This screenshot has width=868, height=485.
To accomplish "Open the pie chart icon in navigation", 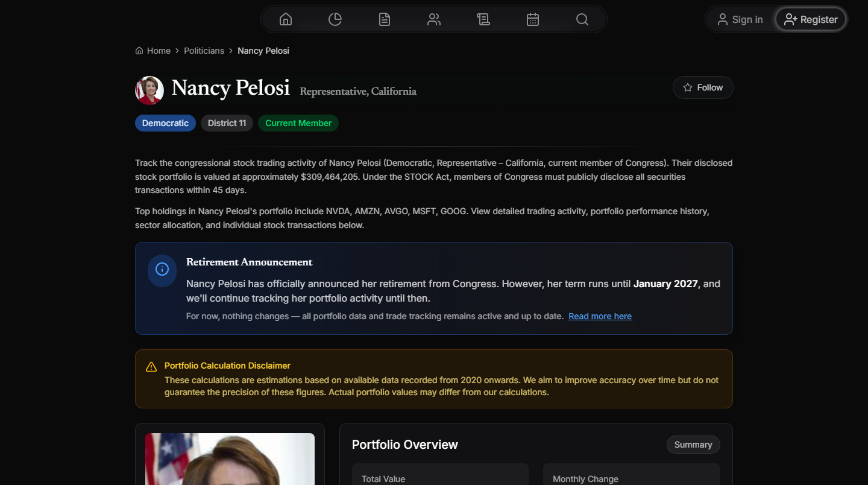I will (x=335, y=19).
